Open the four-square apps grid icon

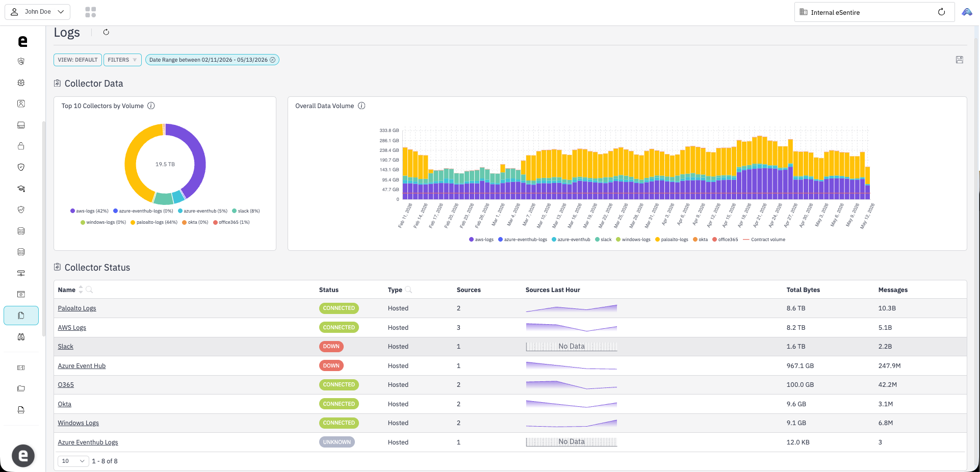point(91,12)
